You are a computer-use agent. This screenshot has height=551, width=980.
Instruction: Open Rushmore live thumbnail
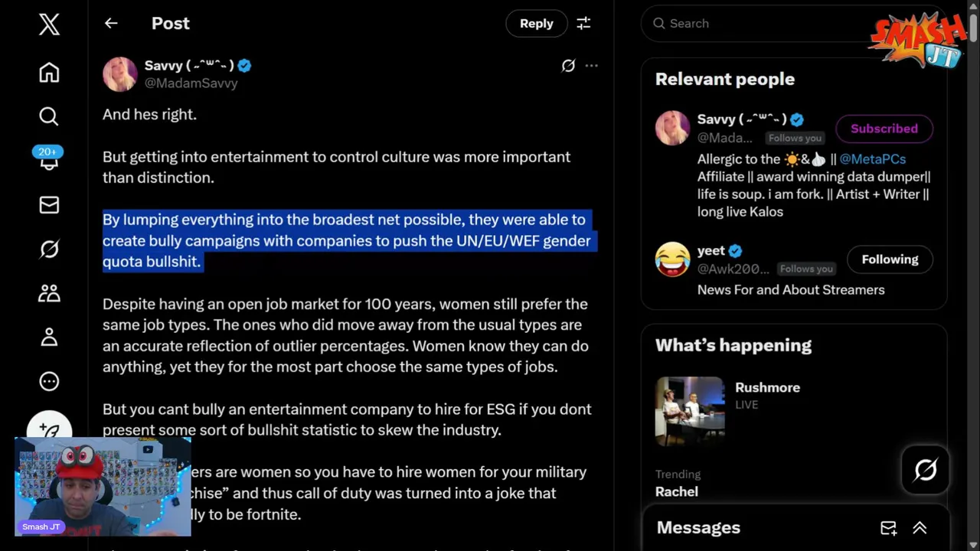[x=690, y=411]
